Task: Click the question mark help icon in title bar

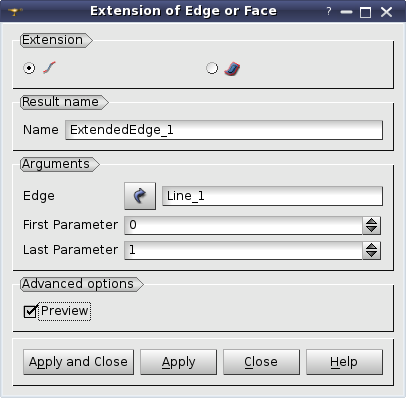Action: coord(329,11)
